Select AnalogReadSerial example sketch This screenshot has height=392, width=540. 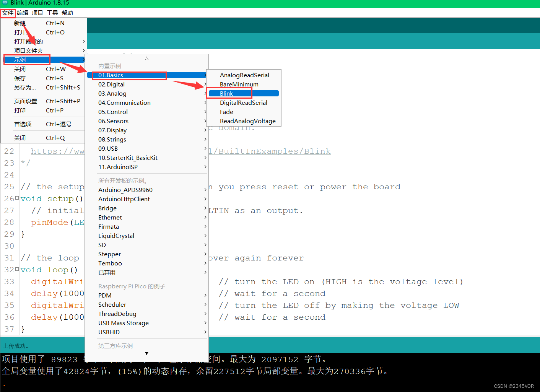[244, 75]
